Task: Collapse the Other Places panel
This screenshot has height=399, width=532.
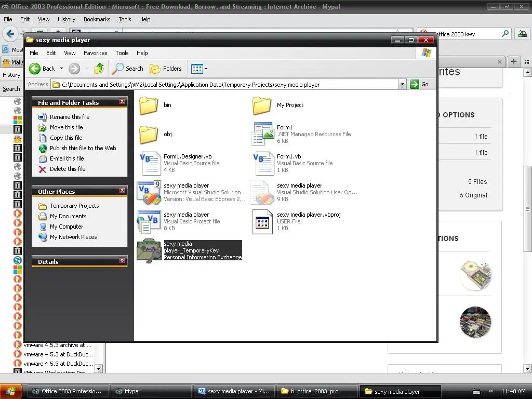Action: pos(122,190)
